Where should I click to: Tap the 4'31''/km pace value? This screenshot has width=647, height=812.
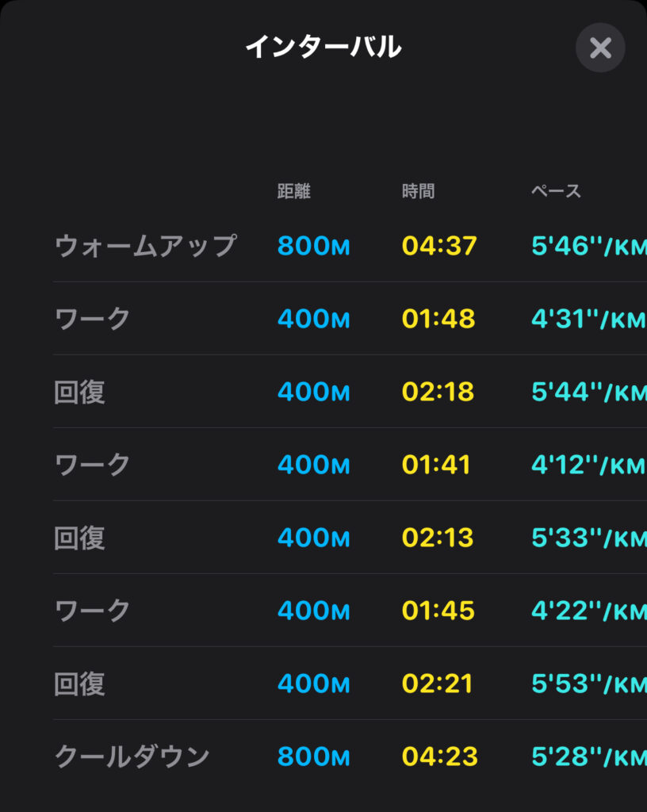[x=589, y=319]
